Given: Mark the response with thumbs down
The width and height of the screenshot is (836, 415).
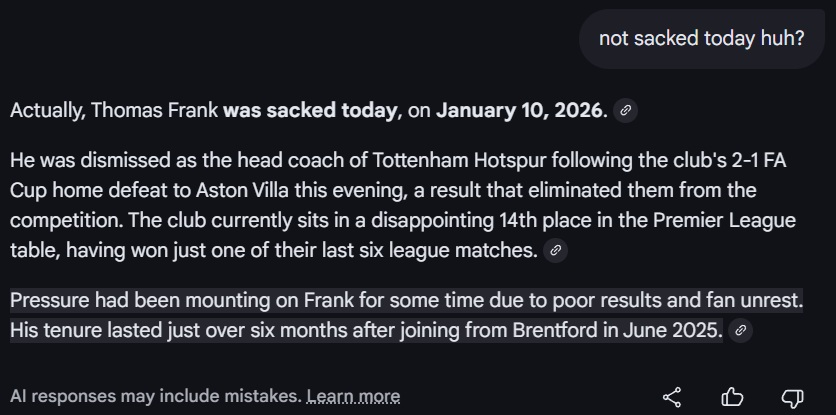Looking at the screenshot, I should 792,397.
